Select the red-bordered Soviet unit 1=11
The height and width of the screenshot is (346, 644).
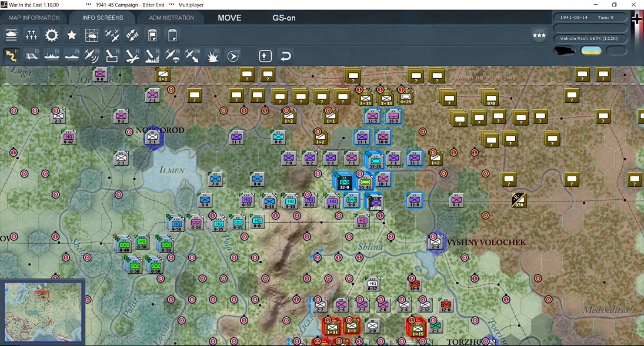pos(332,327)
